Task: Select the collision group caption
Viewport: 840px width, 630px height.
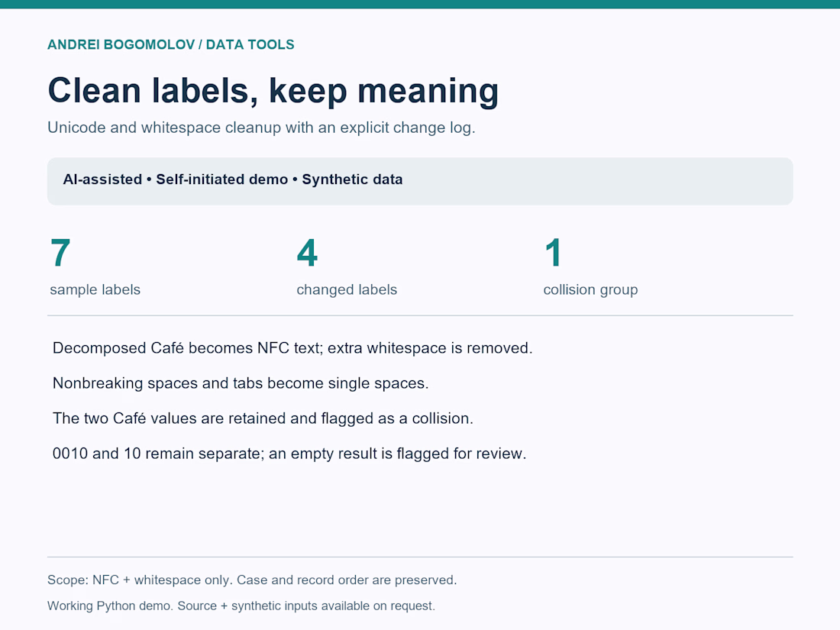Action: tap(590, 290)
